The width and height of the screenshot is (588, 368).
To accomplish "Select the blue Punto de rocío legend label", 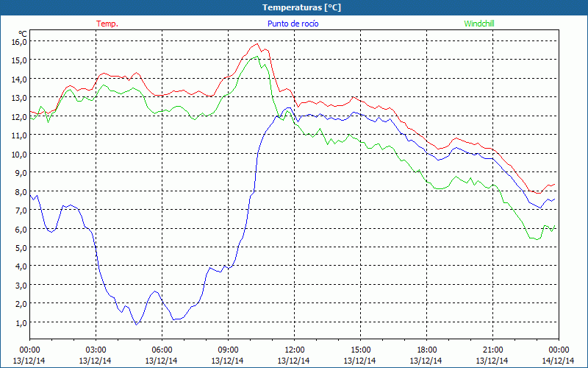I will point(293,24).
